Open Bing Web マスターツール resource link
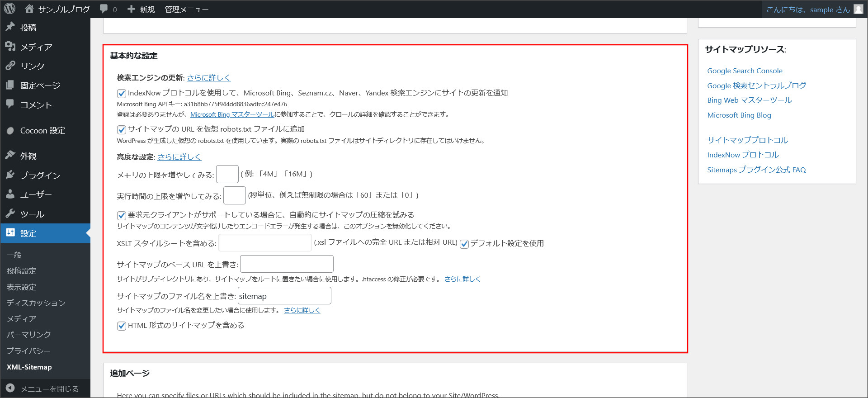868x398 pixels. click(x=750, y=100)
